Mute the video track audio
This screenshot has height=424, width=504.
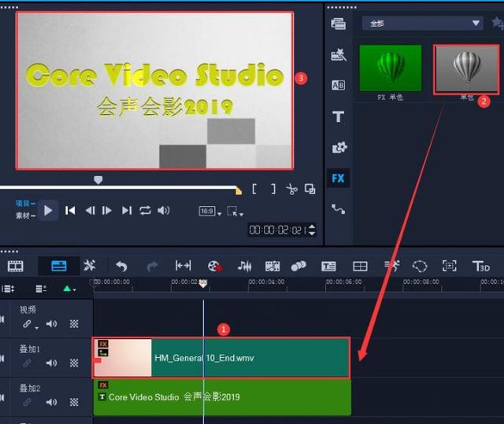click(x=51, y=323)
